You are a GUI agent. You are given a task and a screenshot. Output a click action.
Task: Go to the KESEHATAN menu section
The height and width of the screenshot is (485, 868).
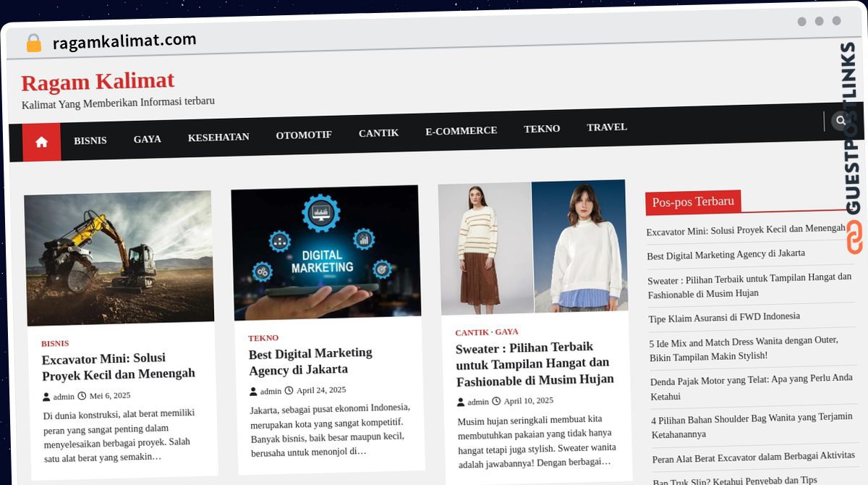click(x=218, y=137)
